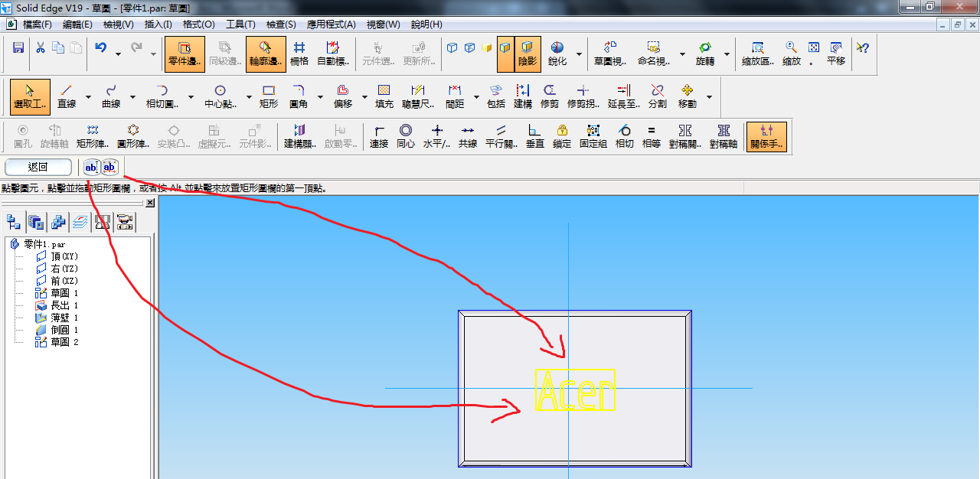
Task: Open the 銳化 display dropdown arrow
Action: click(579, 54)
